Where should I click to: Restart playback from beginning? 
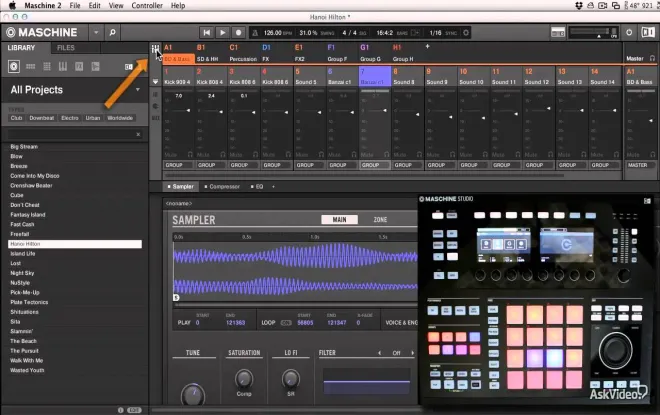click(x=206, y=32)
